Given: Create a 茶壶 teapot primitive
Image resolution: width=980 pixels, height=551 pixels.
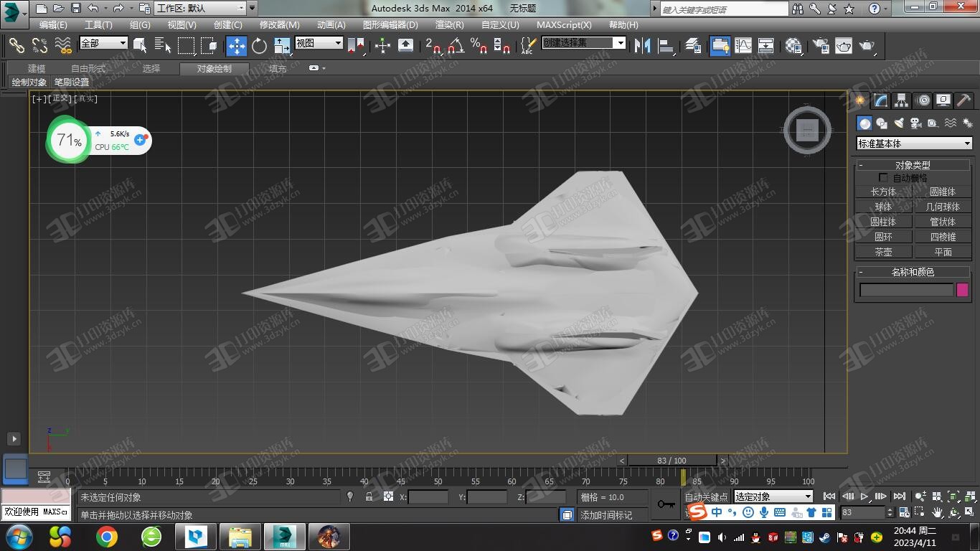Looking at the screenshot, I should pos(883,252).
